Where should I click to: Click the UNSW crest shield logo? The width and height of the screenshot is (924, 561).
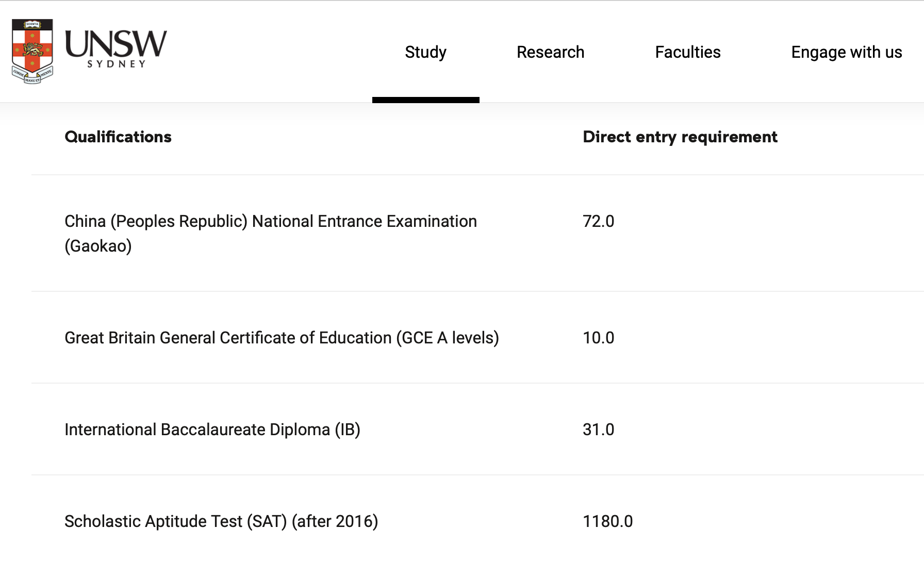click(x=32, y=51)
